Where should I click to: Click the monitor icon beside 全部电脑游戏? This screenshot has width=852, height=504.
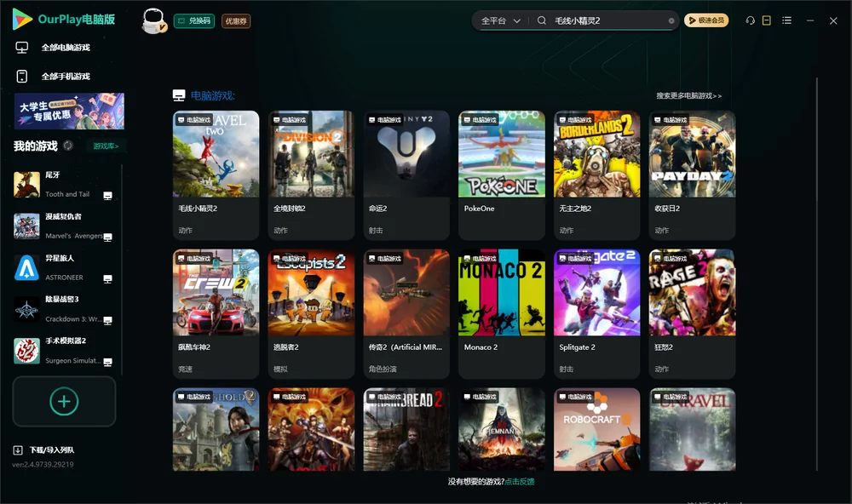[x=22, y=48]
